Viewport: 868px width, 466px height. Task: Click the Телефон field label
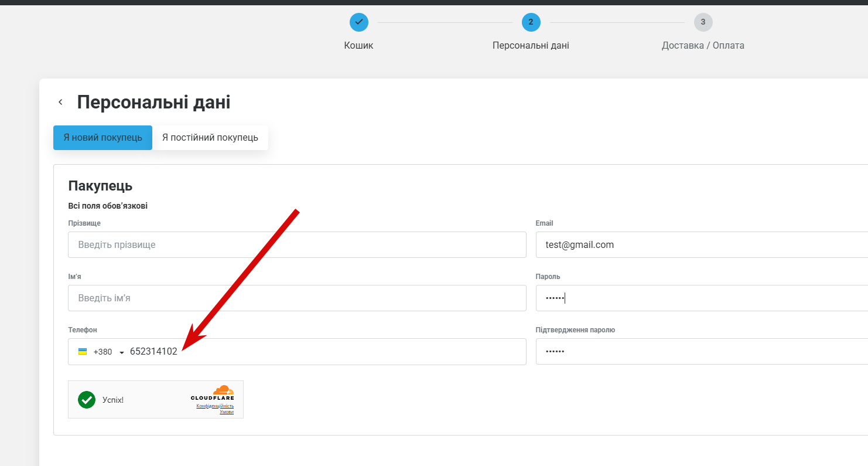[83, 330]
